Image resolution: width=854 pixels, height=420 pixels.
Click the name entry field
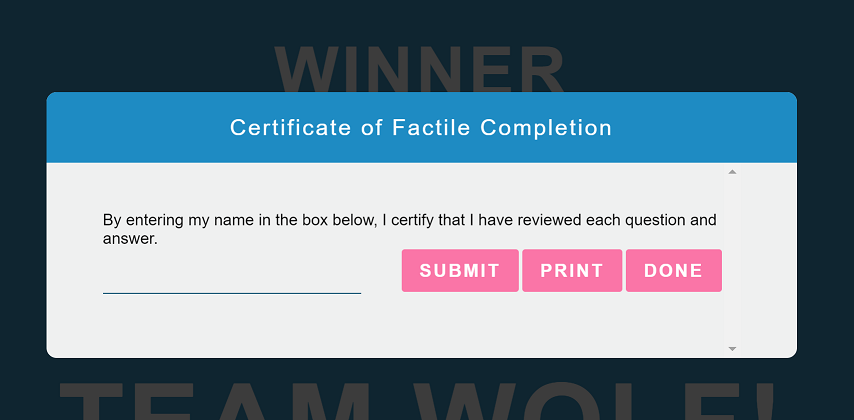tap(231, 279)
